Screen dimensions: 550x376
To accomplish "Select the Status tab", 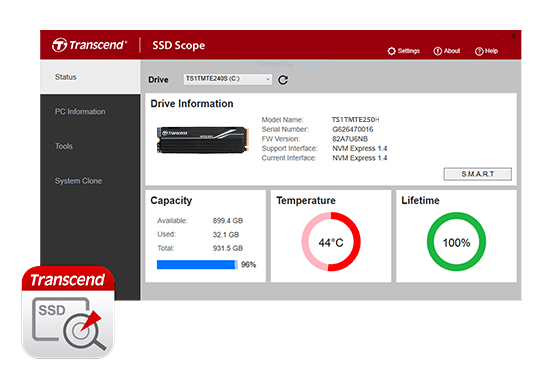I will coord(90,77).
